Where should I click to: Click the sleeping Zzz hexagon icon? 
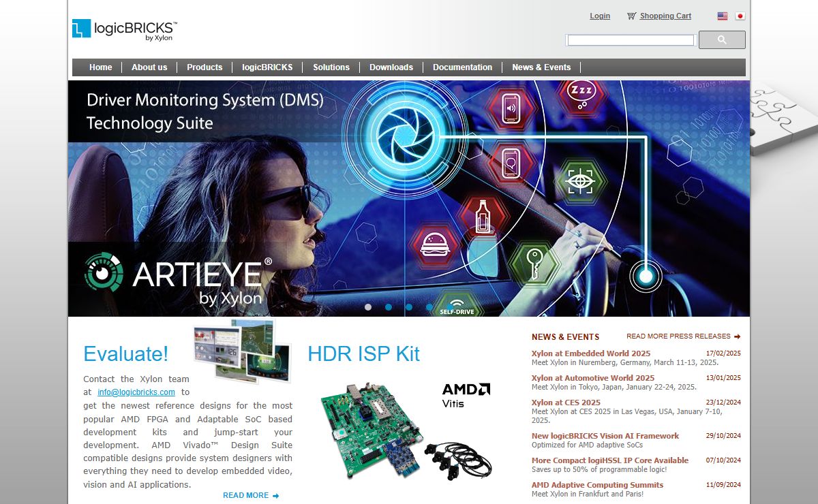coord(581,94)
